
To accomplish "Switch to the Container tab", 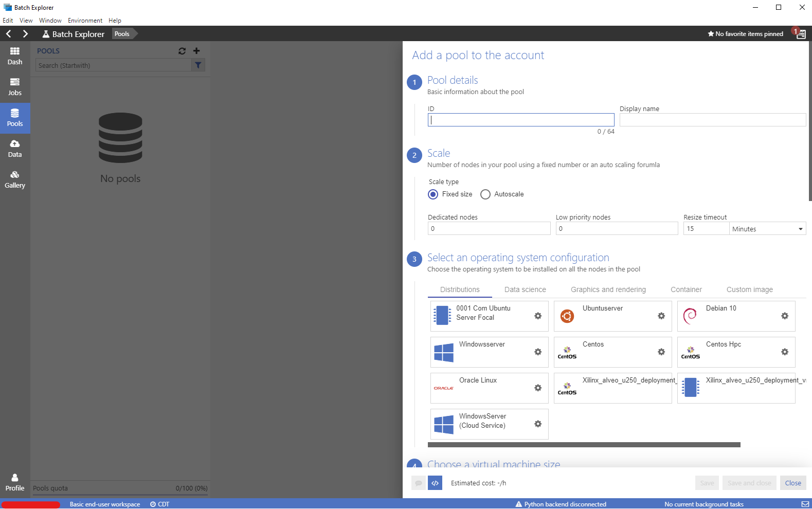I will pyautogui.click(x=686, y=289).
